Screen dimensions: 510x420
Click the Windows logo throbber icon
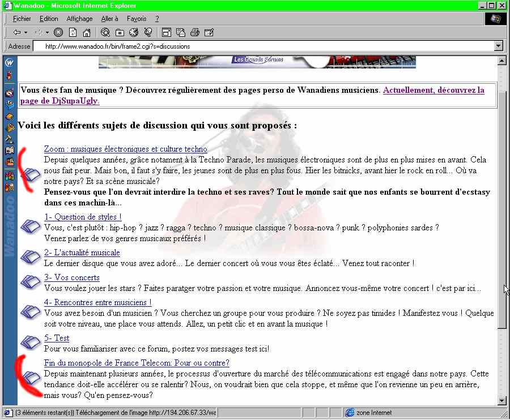pyautogui.click(x=495, y=19)
